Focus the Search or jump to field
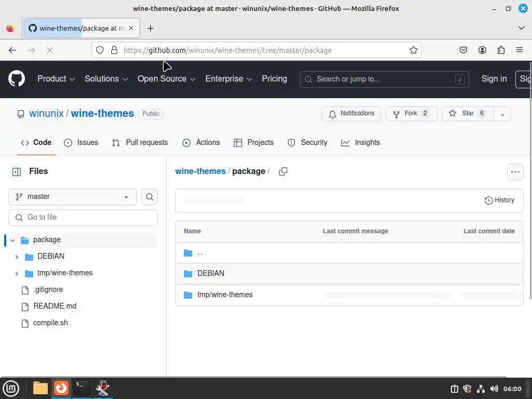Screen dimensions: 532x399 [x=384, y=79]
